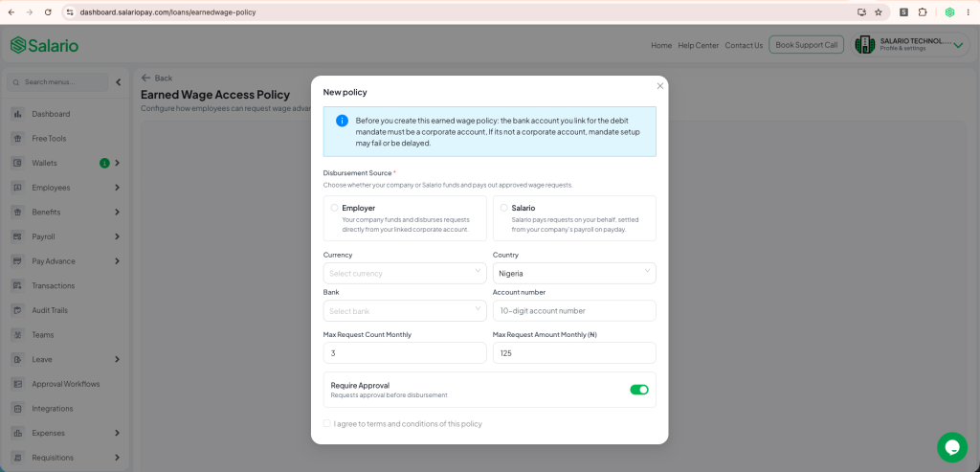The width and height of the screenshot is (980, 472).
Task: Click the Teams icon in sidebar
Action: tap(18, 335)
